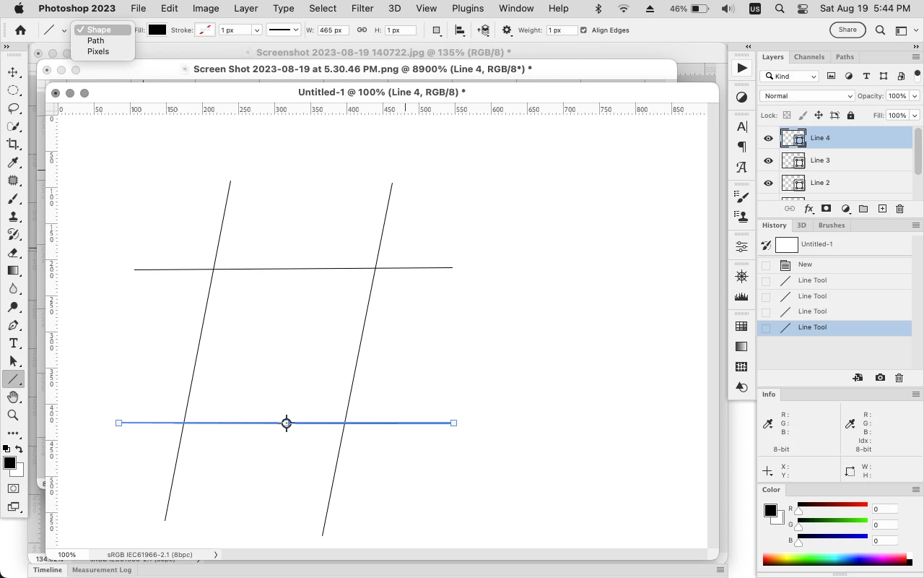Screen dimensions: 924x578
Task: Switch to the Brushes tab
Action: (832, 225)
